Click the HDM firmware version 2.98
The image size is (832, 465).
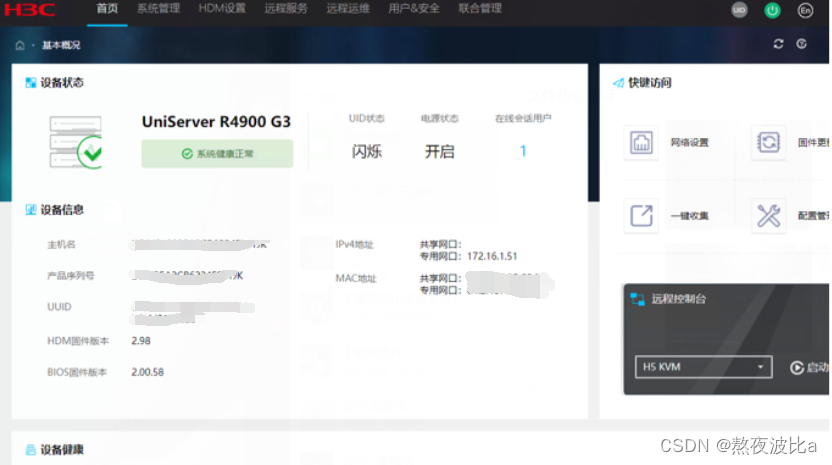[141, 341]
